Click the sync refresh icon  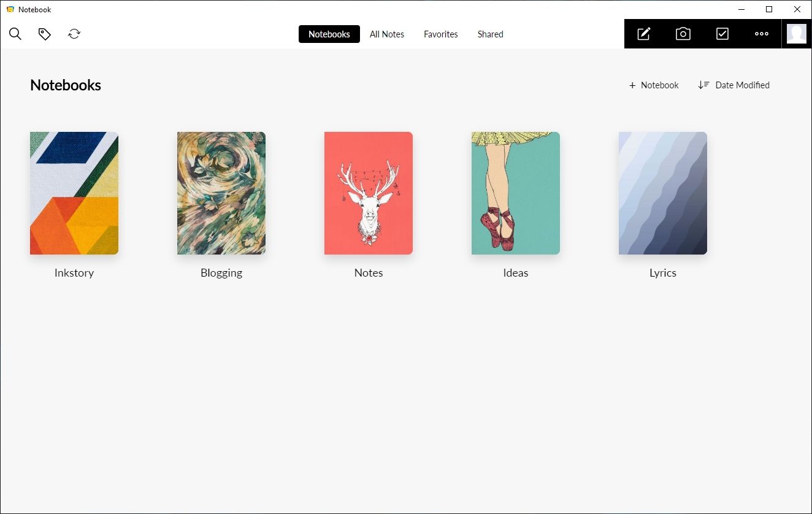point(74,34)
